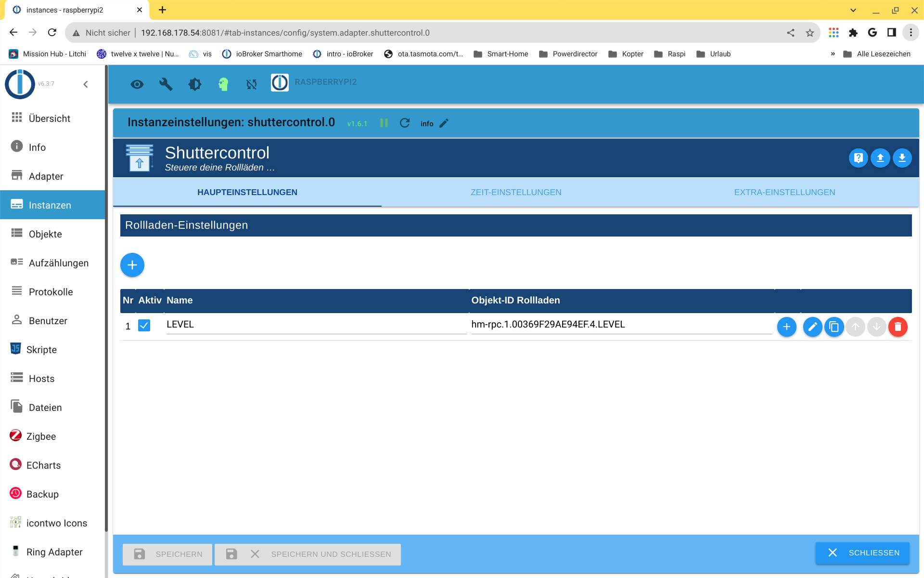924x578 pixels.
Task: Open the ioBroker Smarthome bookmark
Action: tap(262, 54)
